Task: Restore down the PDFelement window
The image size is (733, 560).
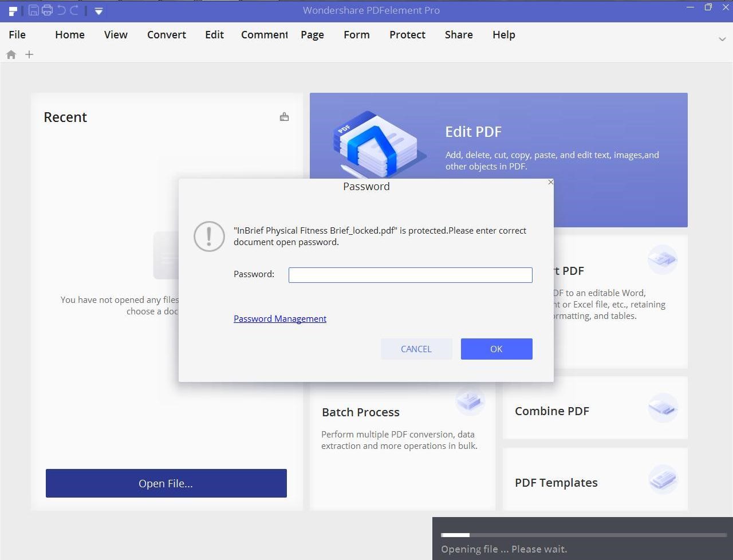Action: pos(708,7)
